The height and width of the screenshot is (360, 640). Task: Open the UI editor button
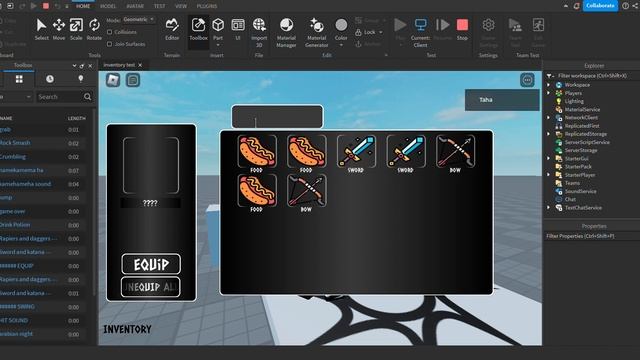click(x=238, y=29)
